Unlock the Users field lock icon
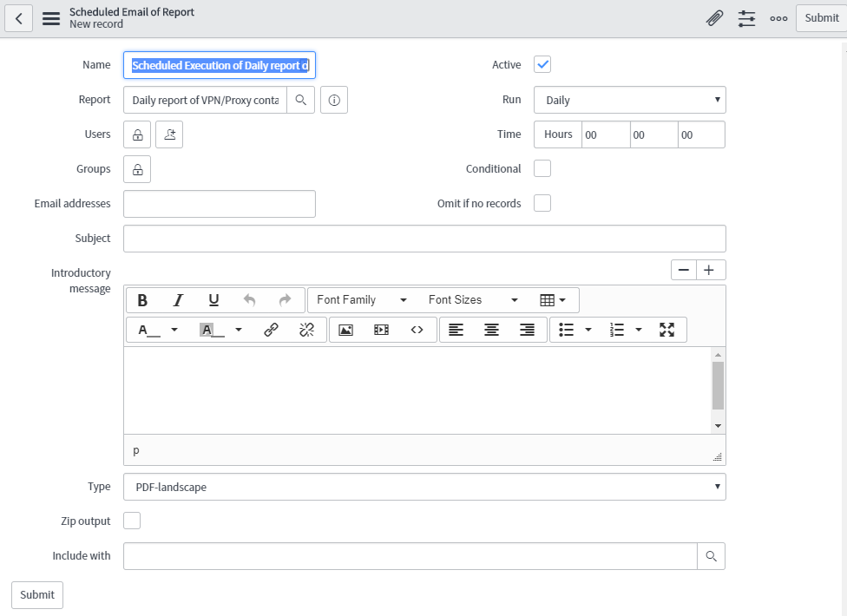 pyautogui.click(x=135, y=134)
